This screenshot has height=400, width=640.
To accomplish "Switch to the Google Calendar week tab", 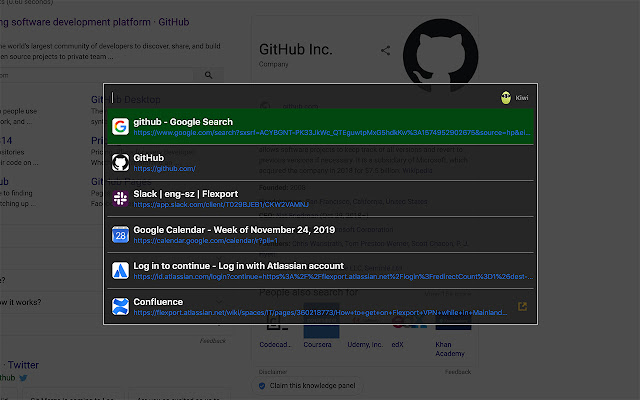I will point(320,234).
